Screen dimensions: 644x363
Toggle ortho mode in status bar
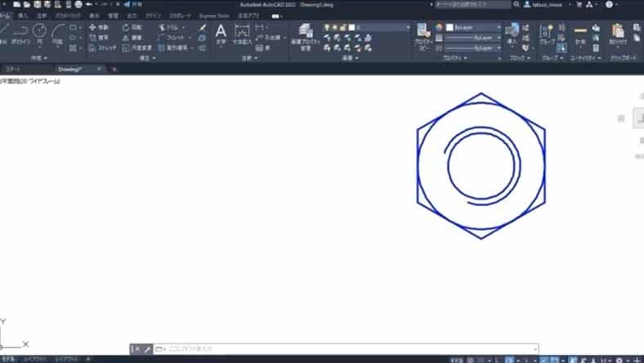tap(497, 360)
